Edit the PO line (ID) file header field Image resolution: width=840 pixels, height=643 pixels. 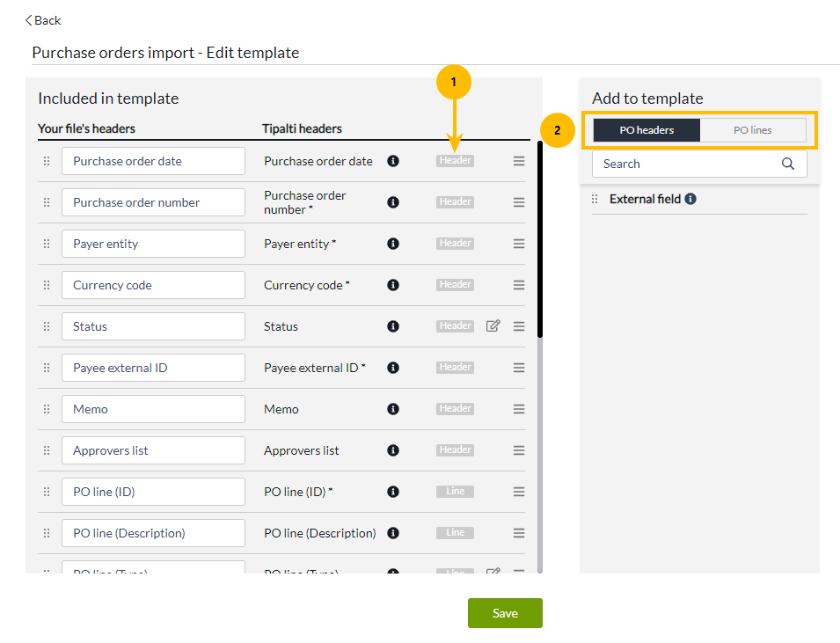pos(153,492)
